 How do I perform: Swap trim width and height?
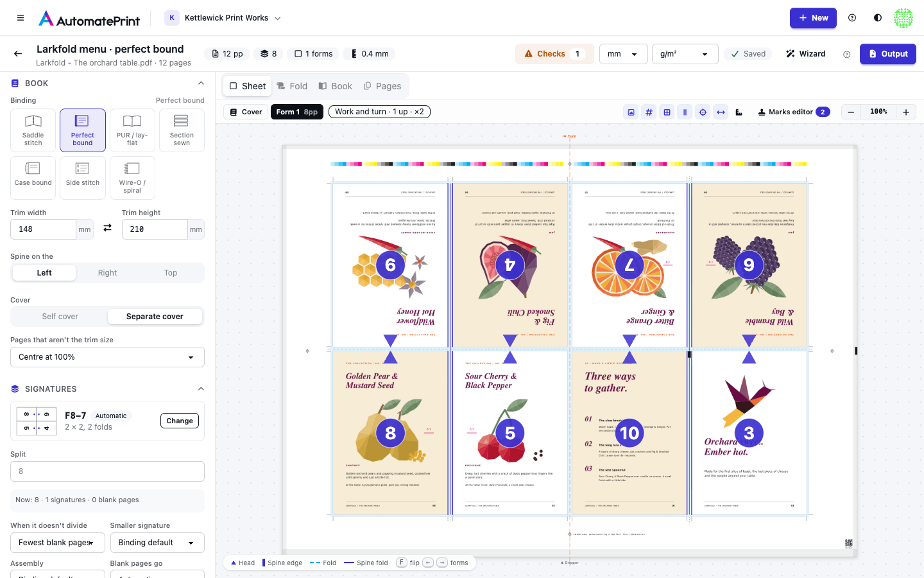pos(107,228)
